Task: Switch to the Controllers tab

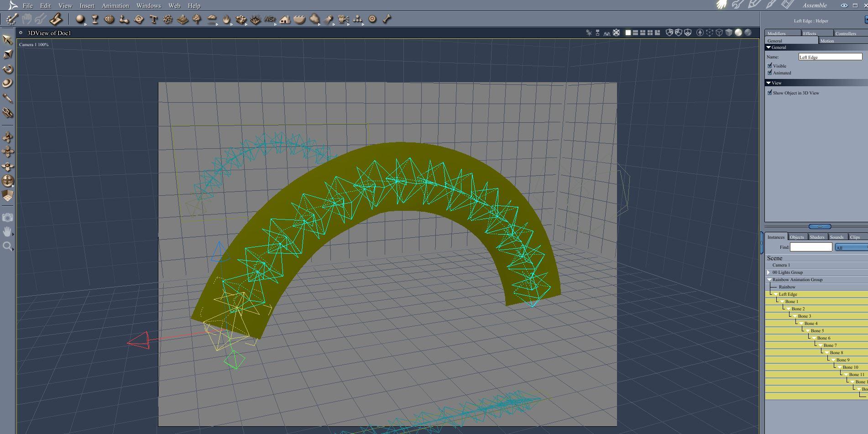Action: pyautogui.click(x=851, y=33)
